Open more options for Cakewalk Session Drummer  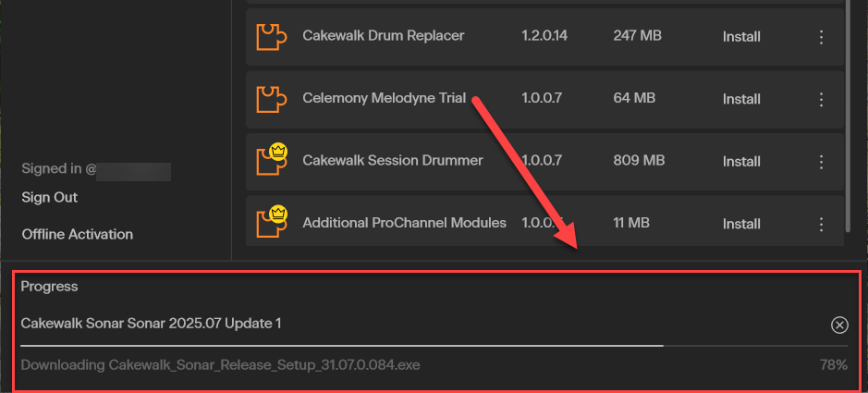pos(821,162)
